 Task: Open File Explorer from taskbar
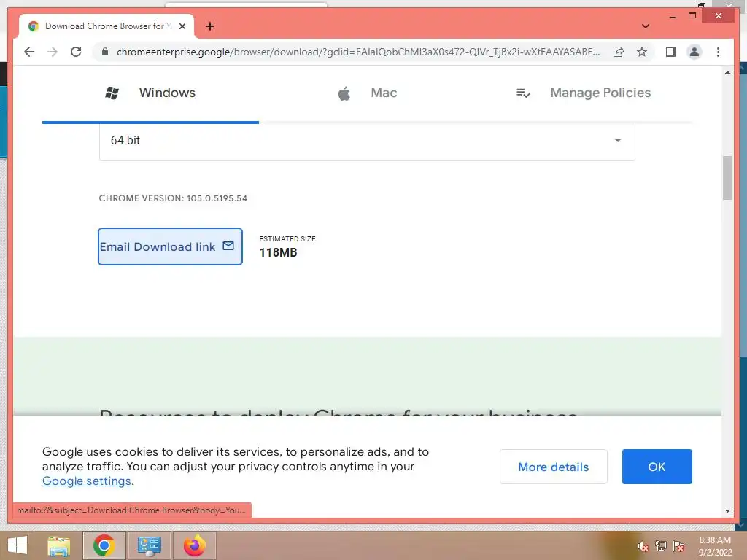tap(58, 545)
